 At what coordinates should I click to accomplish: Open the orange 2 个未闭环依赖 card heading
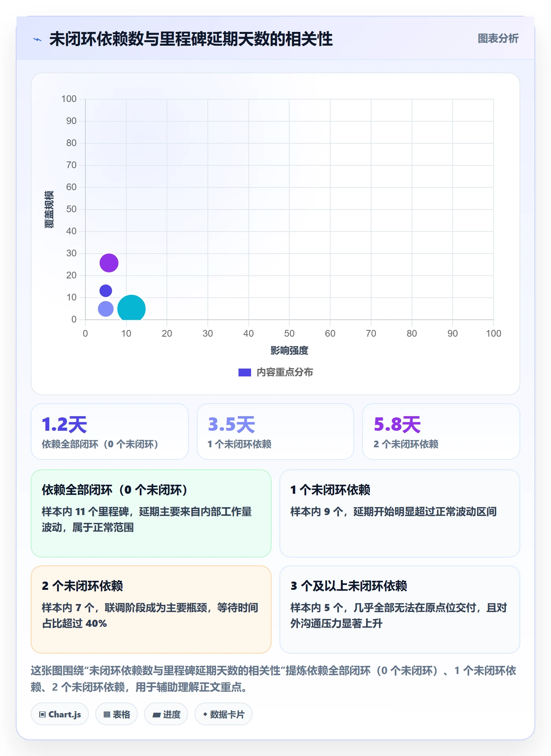(82, 586)
